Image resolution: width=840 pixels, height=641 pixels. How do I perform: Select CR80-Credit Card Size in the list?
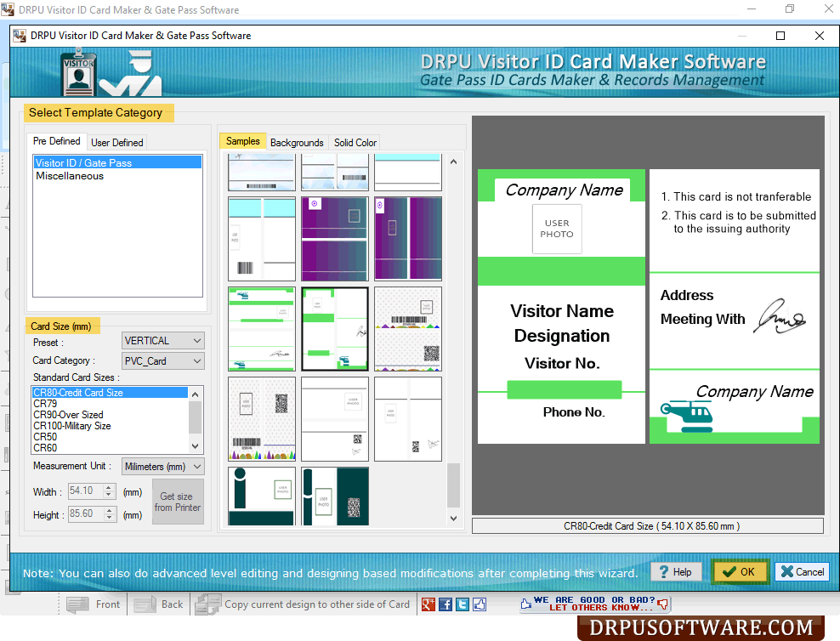pyautogui.click(x=110, y=393)
